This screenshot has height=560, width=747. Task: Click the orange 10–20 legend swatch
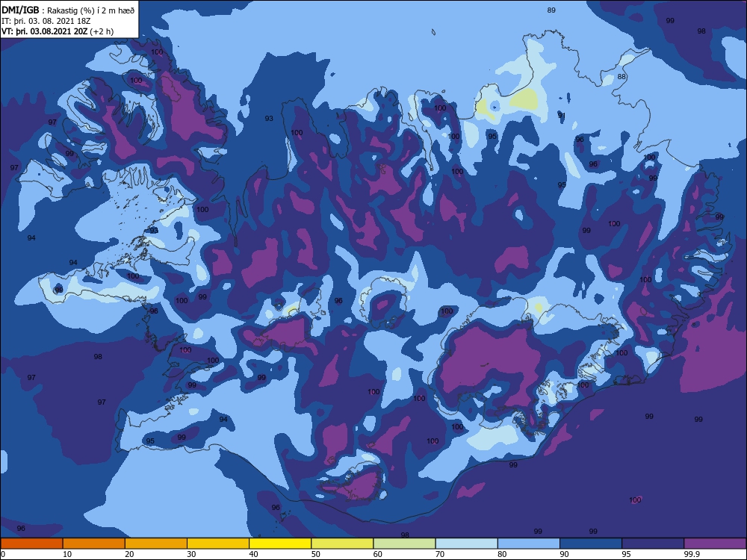94,544
